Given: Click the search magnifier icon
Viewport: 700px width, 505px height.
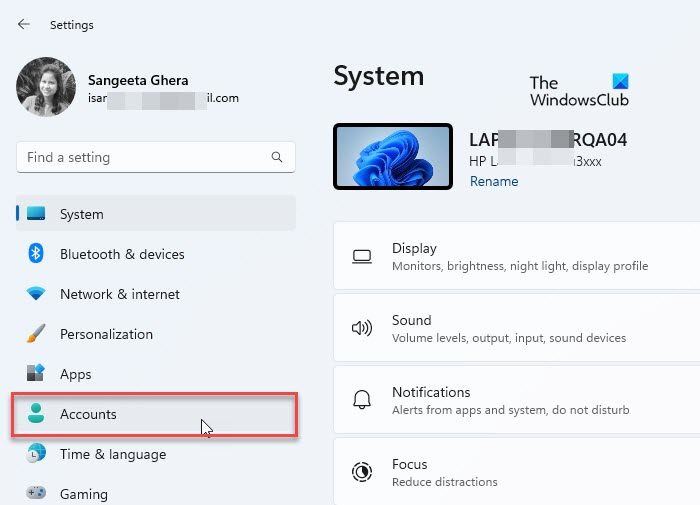Looking at the screenshot, I should click(x=277, y=157).
